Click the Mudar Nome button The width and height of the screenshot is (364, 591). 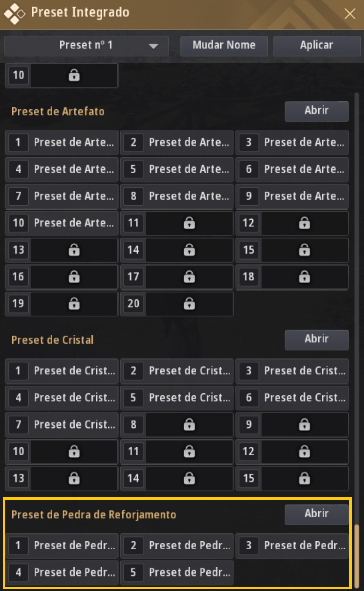224,46
